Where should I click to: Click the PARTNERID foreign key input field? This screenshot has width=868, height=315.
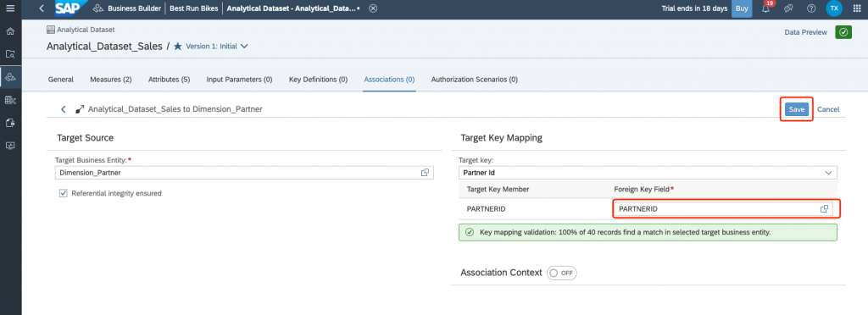coord(724,209)
